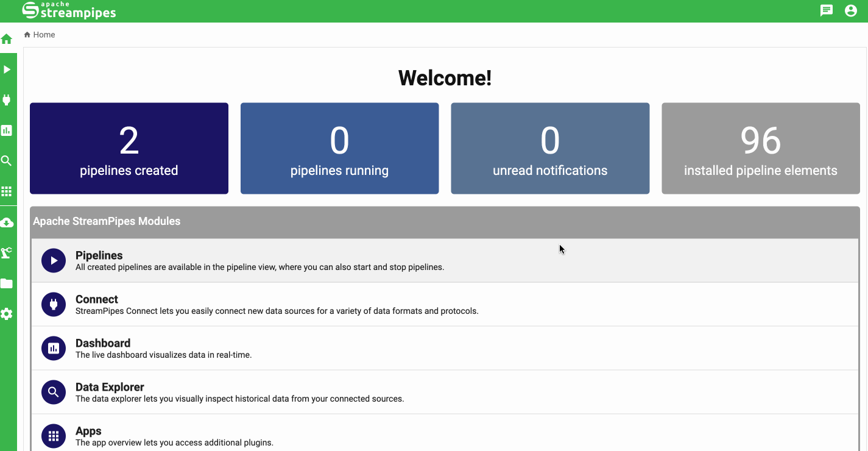This screenshot has height=451, width=868.
Task: Open Data Explorer via the sidebar magnifier icon
Action: pyautogui.click(x=7, y=161)
